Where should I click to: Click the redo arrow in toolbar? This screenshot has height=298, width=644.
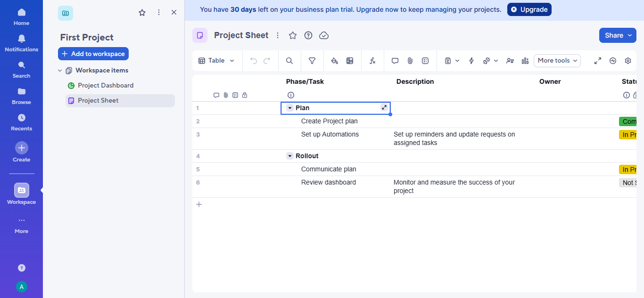[267, 61]
